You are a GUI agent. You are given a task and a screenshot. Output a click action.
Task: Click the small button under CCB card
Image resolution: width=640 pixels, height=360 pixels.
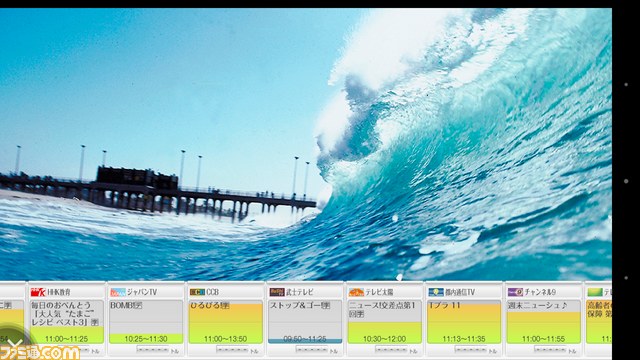[x=232, y=349]
